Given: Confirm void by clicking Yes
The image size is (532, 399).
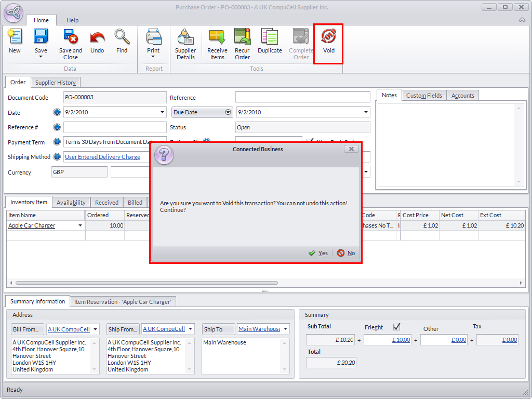Looking at the screenshot, I should (318, 253).
